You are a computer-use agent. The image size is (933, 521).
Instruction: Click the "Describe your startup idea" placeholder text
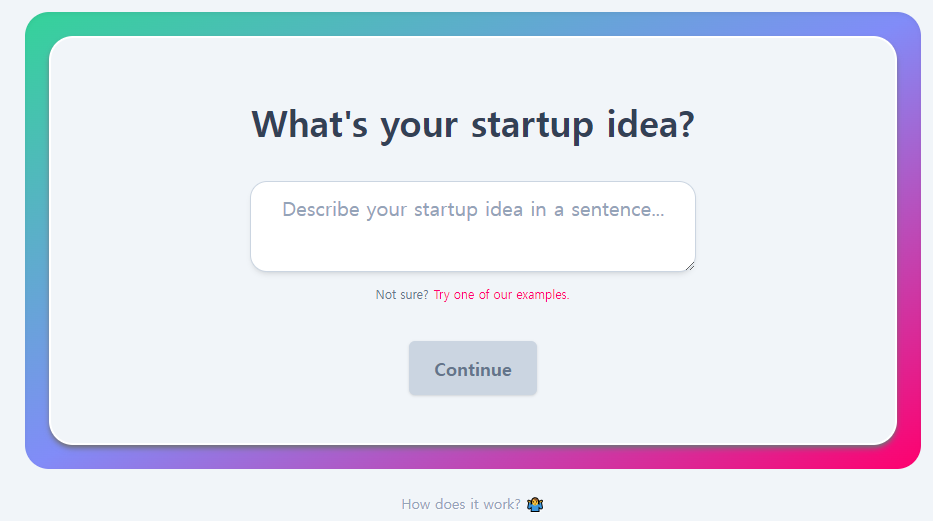472,210
